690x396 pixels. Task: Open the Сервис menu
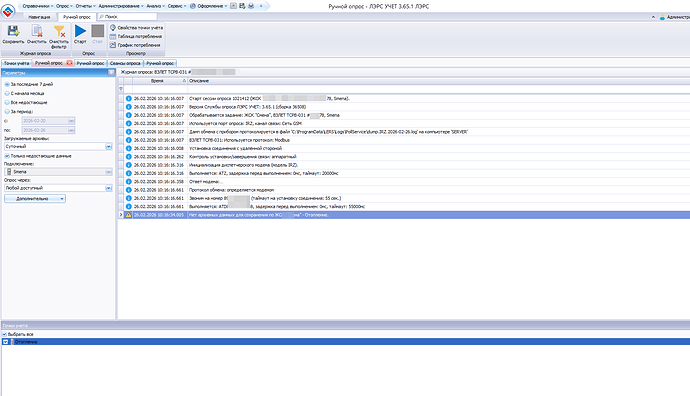tap(176, 6)
